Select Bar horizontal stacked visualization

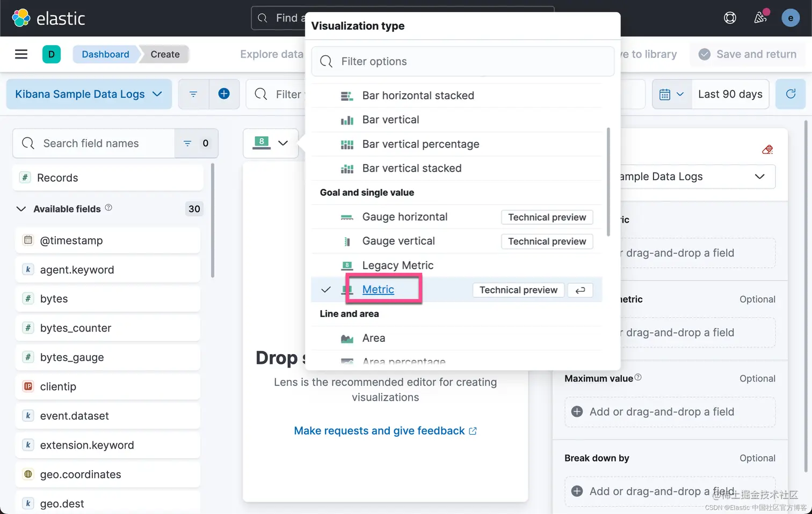click(457, 96)
